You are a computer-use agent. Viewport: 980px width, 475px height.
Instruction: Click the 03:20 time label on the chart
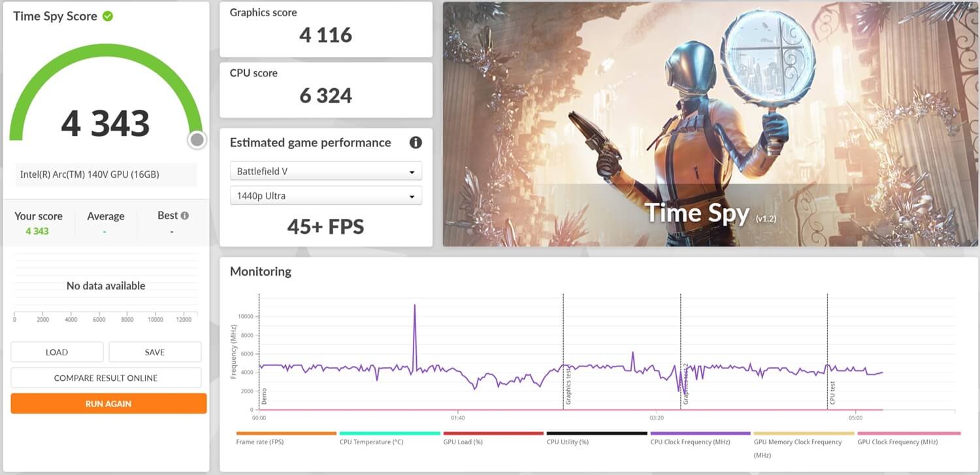point(657,418)
